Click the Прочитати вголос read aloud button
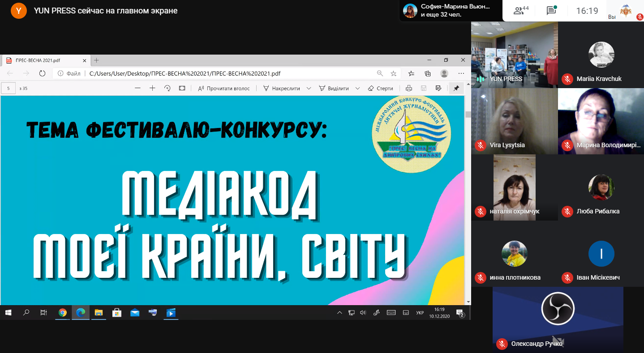 pos(224,88)
